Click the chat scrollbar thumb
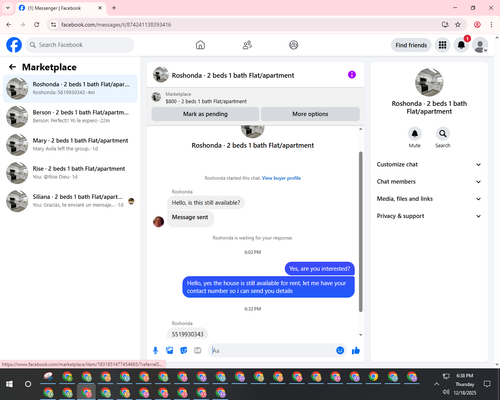This screenshot has width=500, height=400. click(x=360, y=232)
